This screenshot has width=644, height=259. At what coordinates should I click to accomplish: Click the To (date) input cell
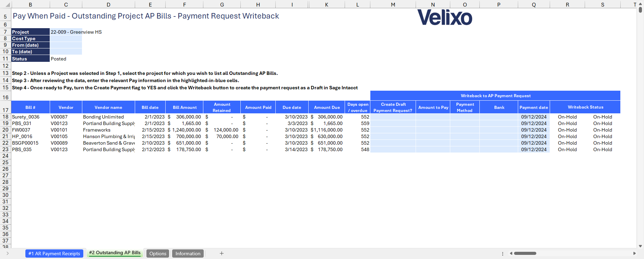(x=66, y=52)
